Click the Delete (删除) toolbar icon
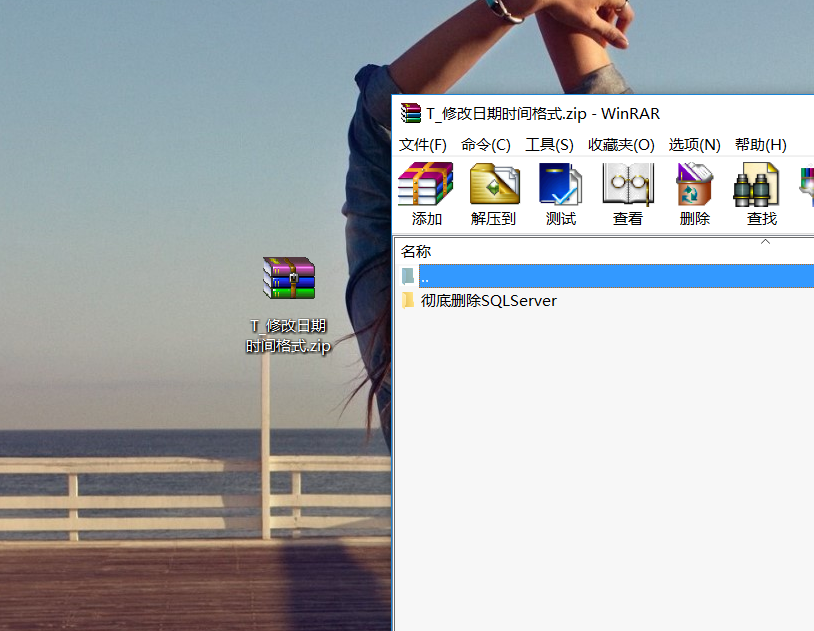814x631 pixels. pos(694,184)
